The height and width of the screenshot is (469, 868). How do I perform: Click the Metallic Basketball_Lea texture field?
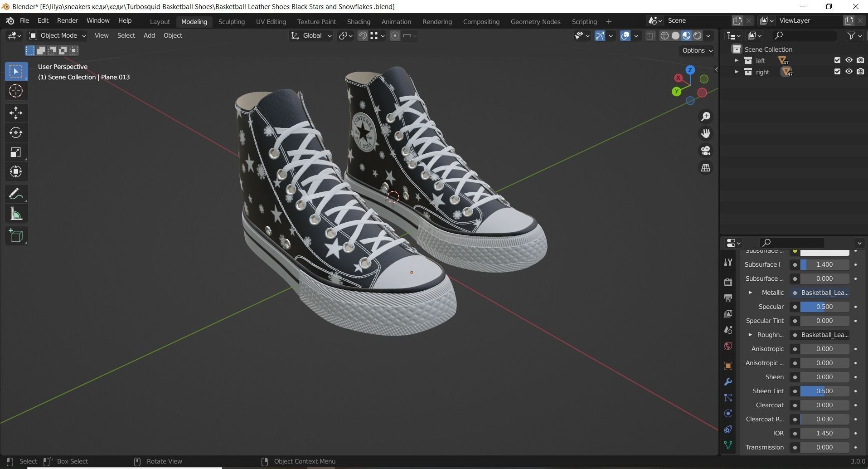pos(820,293)
